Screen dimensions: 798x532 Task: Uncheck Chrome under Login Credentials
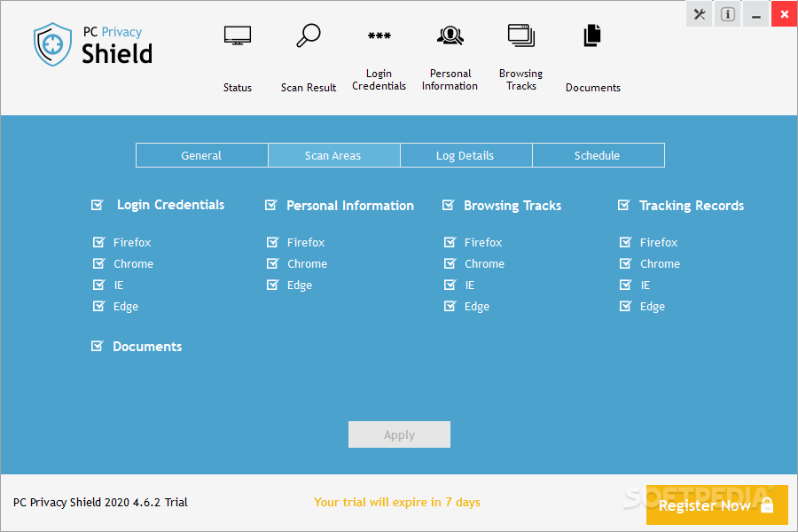(x=99, y=263)
